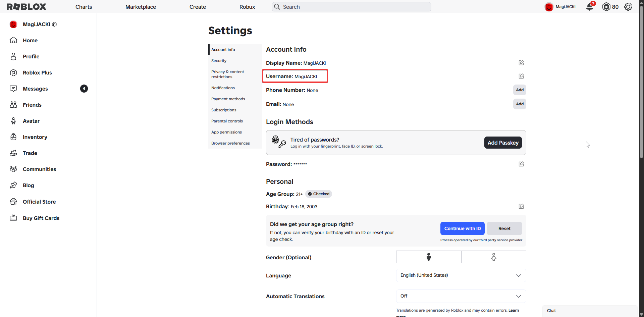The height and width of the screenshot is (317, 644).
Task: Edit the Password with the pencil icon
Action: [521, 164]
